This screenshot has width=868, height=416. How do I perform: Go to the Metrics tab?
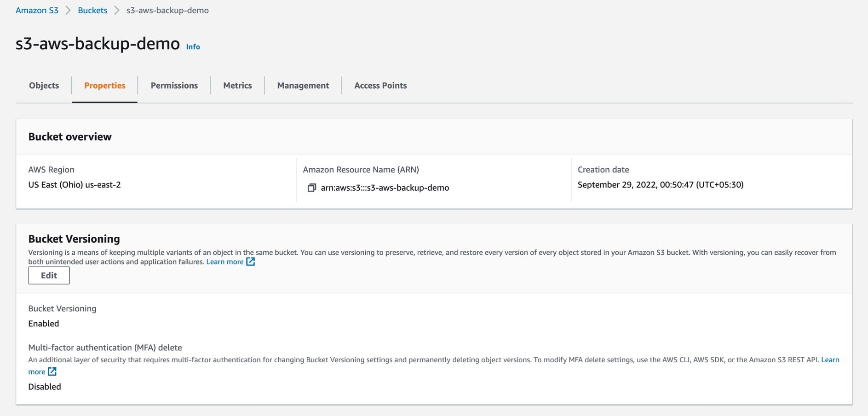pyautogui.click(x=237, y=85)
